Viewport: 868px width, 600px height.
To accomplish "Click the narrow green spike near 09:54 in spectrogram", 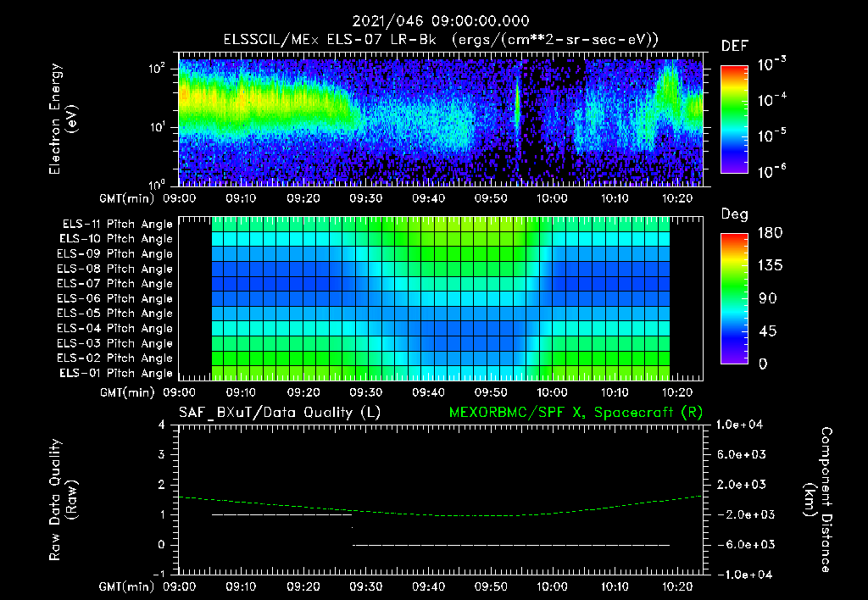I will [518, 103].
